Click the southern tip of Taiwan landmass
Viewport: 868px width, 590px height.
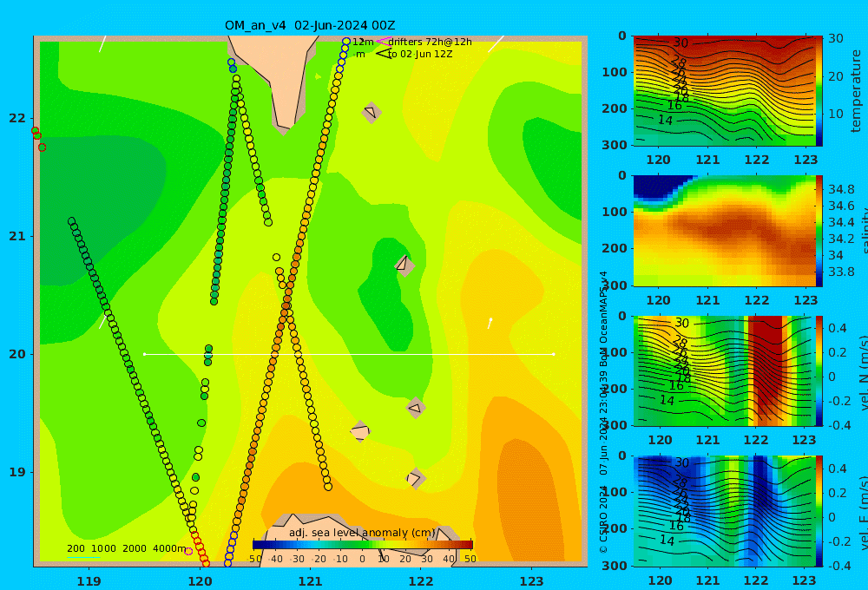pyautogui.click(x=284, y=83)
